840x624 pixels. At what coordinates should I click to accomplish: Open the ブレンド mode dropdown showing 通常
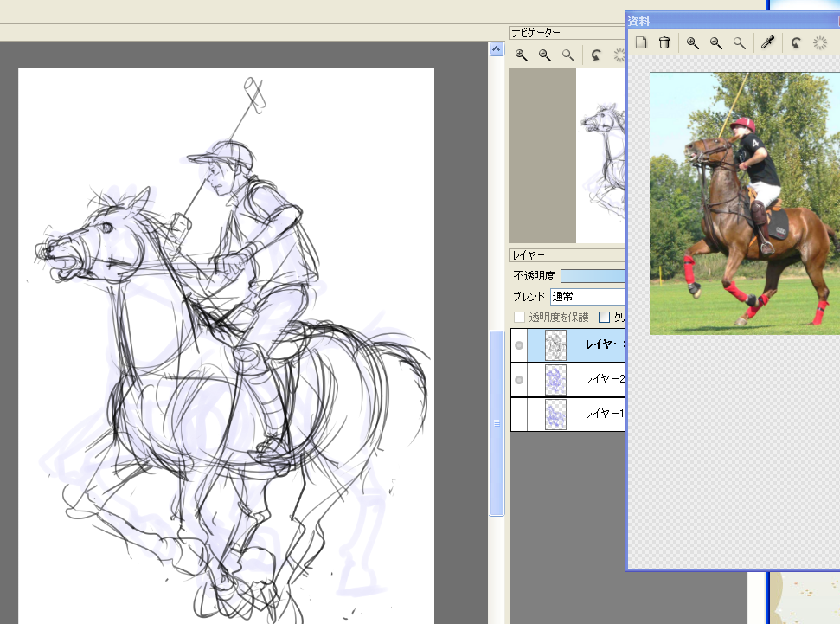(x=587, y=297)
